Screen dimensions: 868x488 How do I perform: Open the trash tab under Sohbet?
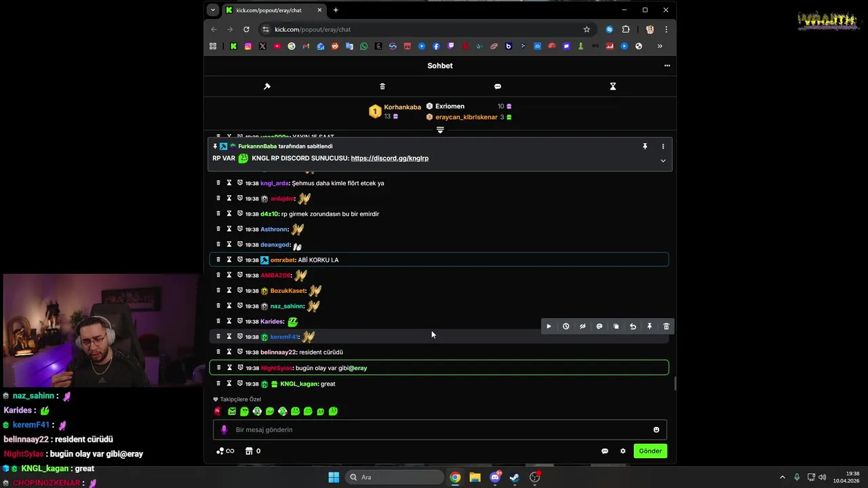pos(382,86)
